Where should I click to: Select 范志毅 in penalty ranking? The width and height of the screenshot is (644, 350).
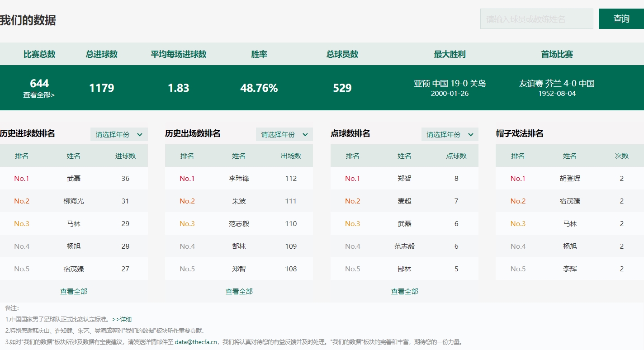(405, 246)
